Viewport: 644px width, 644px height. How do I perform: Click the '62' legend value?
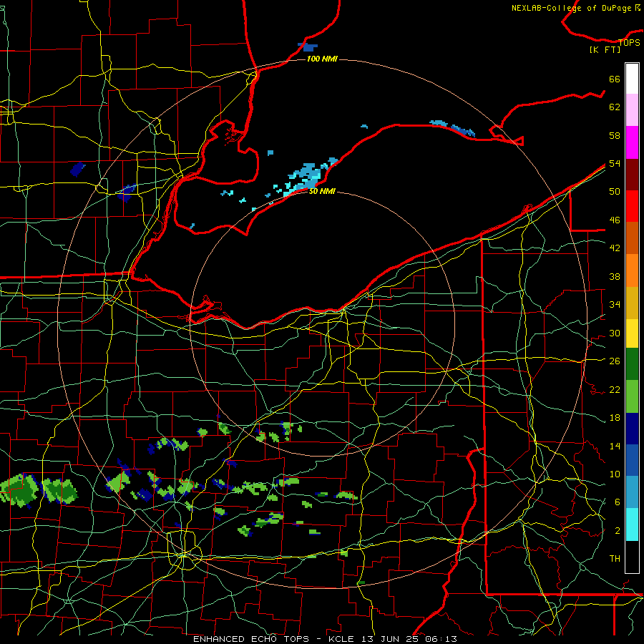coord(615,107)
